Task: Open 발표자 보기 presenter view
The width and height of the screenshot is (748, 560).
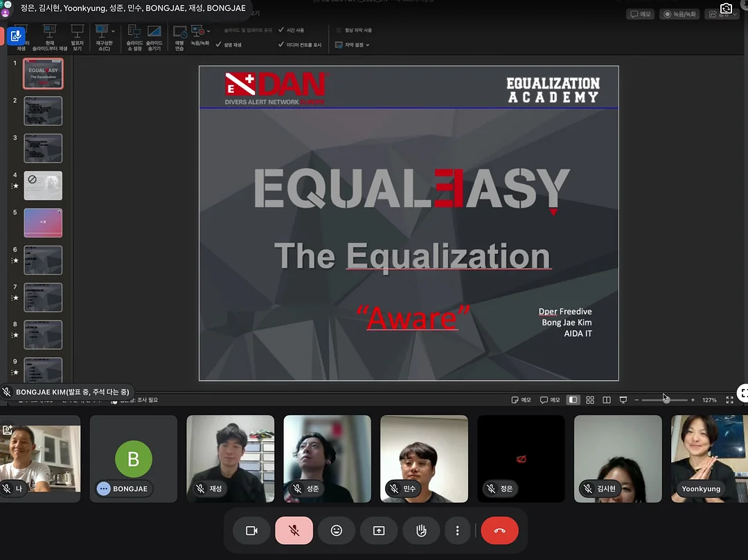Action: pos(77,38)
